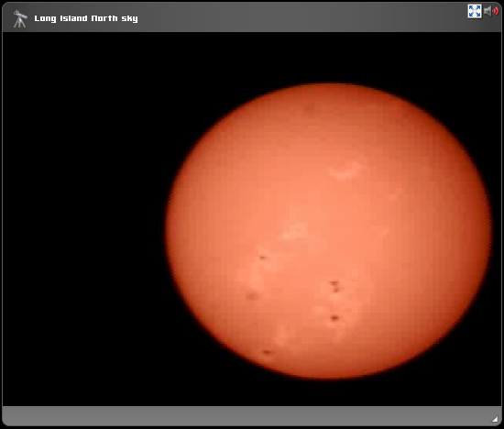Click the telescope icon in the title bar
Screen dimensions: 504x429
pos(20,19)
